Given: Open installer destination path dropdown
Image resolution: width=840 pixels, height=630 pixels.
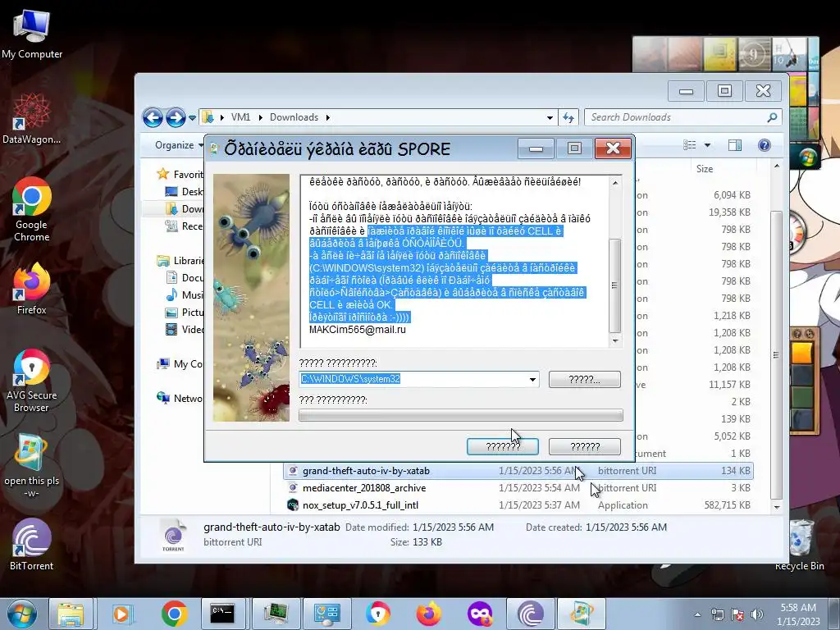Looking at the screenshot, I should [x=532, y=379].
